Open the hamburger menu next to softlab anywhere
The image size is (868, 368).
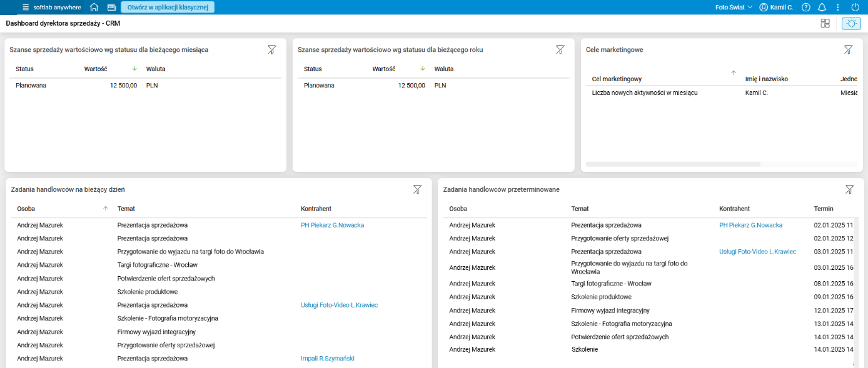coord(26,7)
